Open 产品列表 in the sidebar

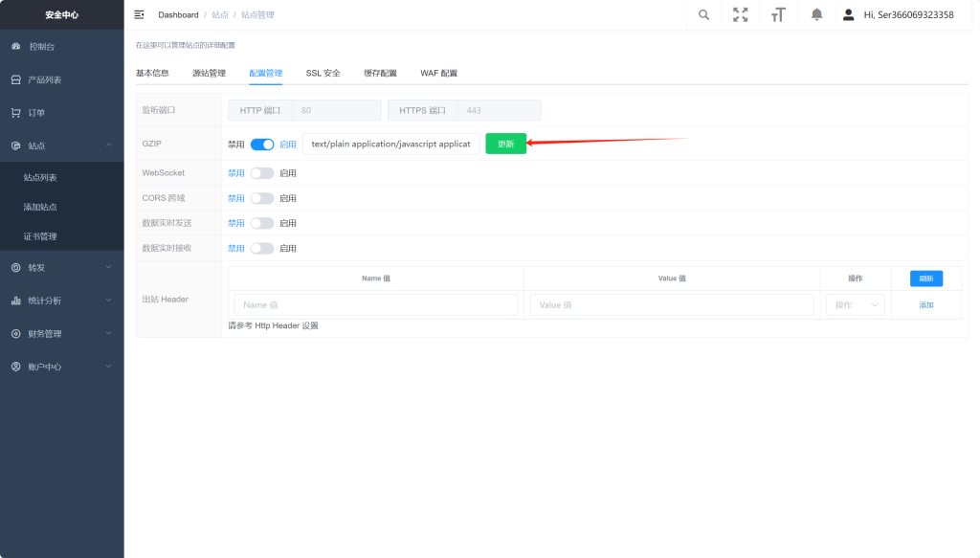click(44, 79)
